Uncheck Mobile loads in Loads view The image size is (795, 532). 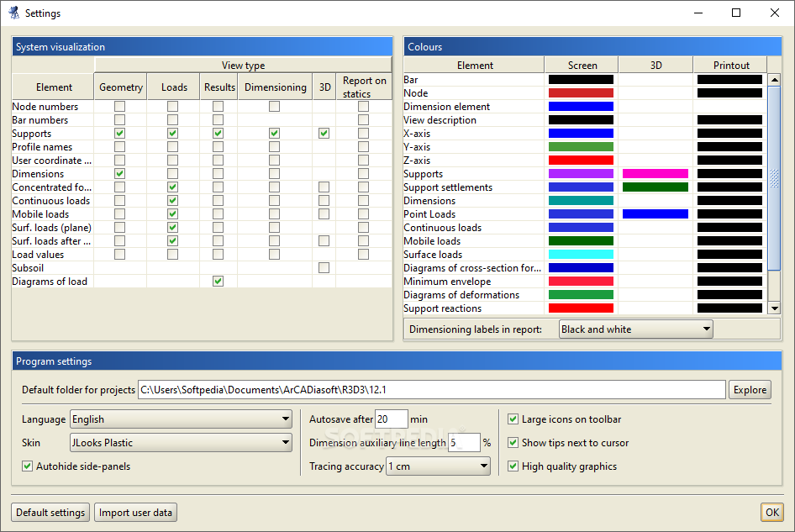click(x=173, y=214)
